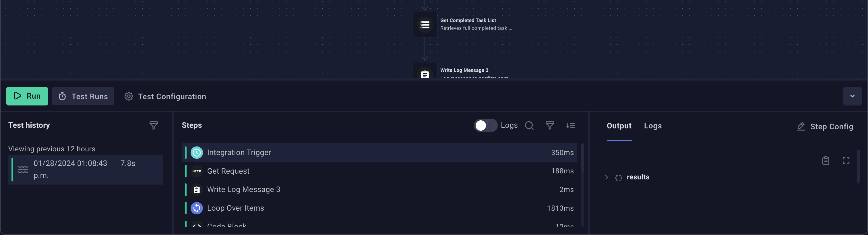
Task: Click the Get Completed Task List title
Action: click(x=468, y=21)
